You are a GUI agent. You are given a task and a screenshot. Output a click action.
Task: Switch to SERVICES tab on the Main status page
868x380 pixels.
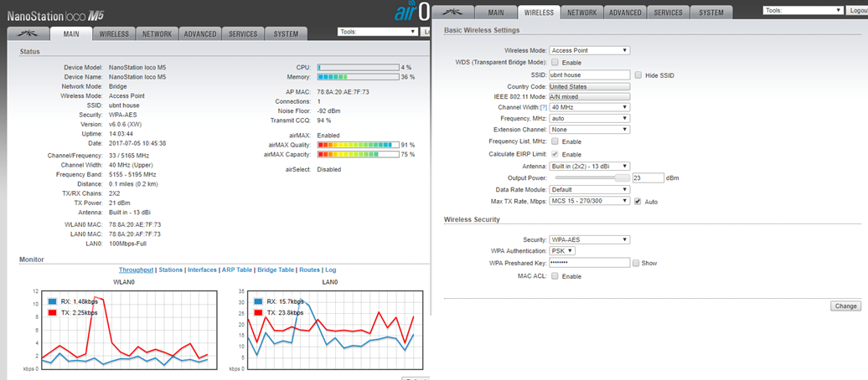pos(243,34)
